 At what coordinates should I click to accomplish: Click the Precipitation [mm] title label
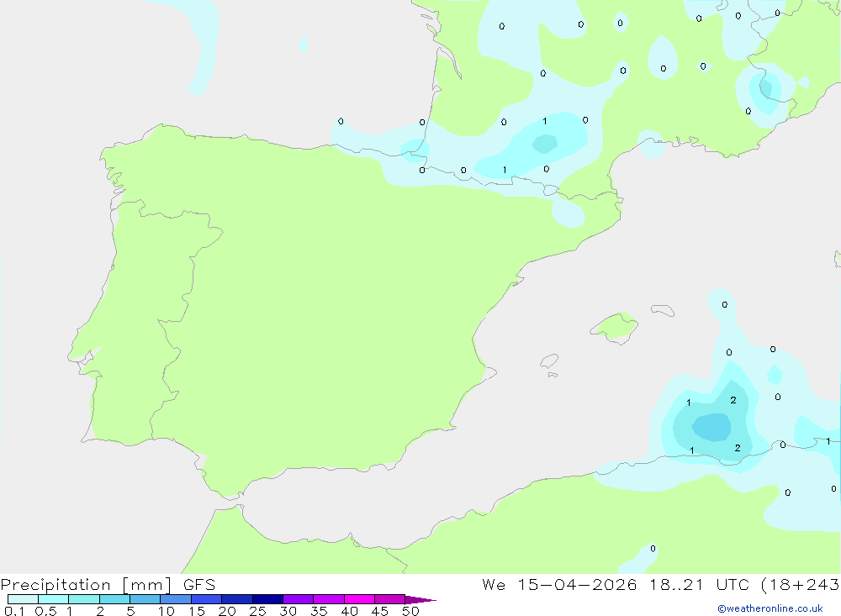(x=87, y=585)
